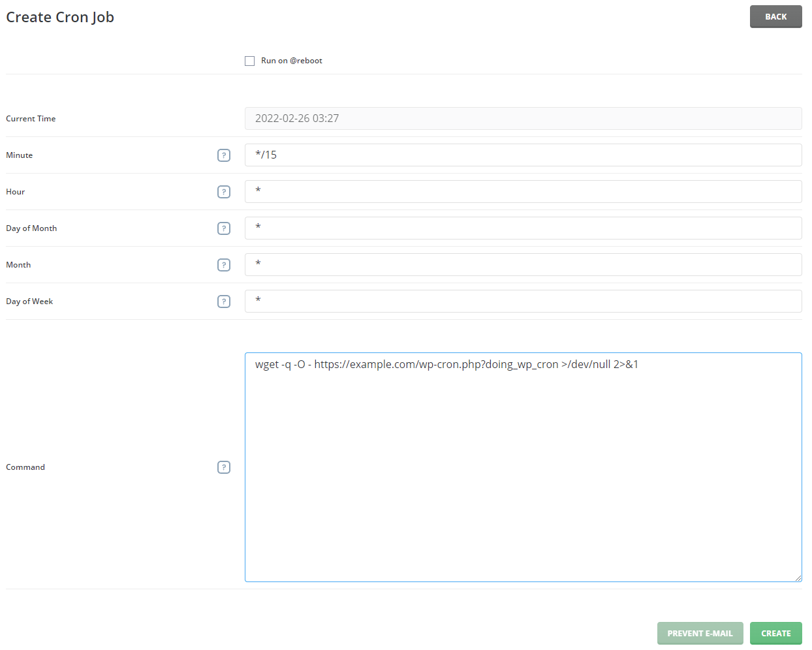The height and width of the screenshot is (650, 812).
Task: Click the Minute label
Action: pos(19,155)
